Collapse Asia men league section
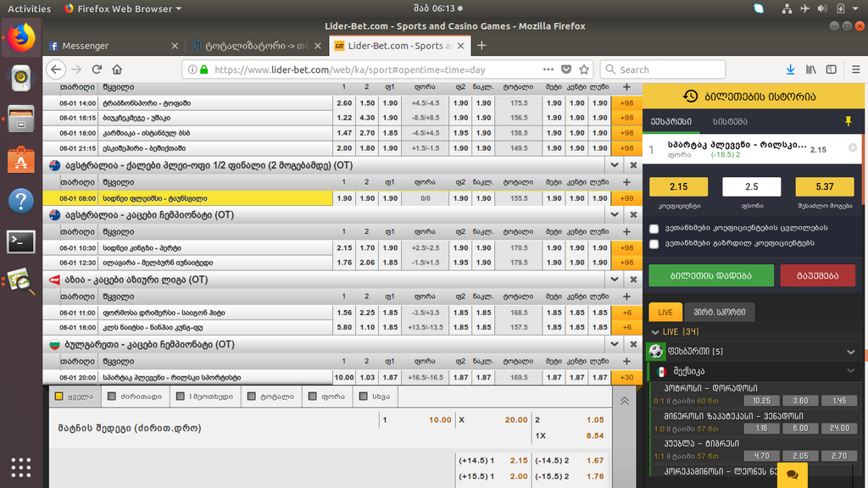 tap(614, 280)
